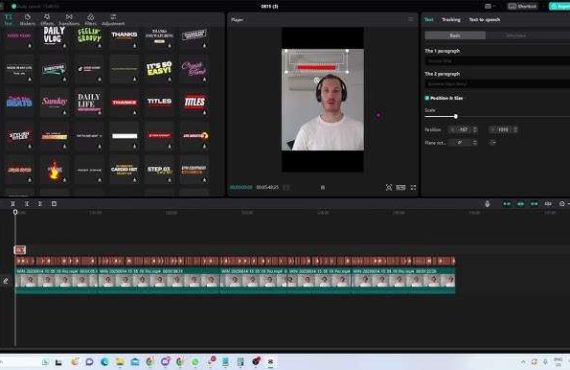Select the FEELIN' GROOVY text template
The width and height of the screenshot is (570, 370).
(89, 36)
